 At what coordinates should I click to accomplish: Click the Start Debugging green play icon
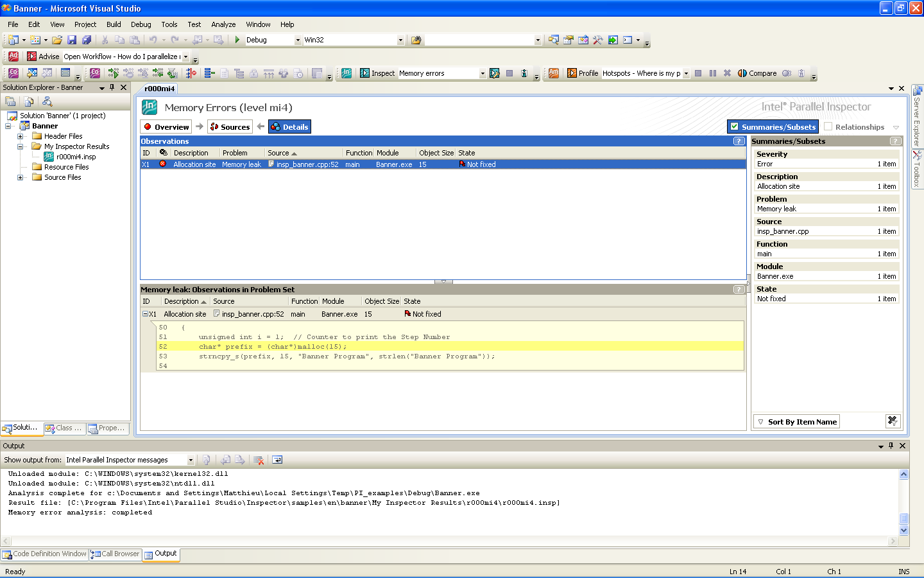[x=237, y=40]
